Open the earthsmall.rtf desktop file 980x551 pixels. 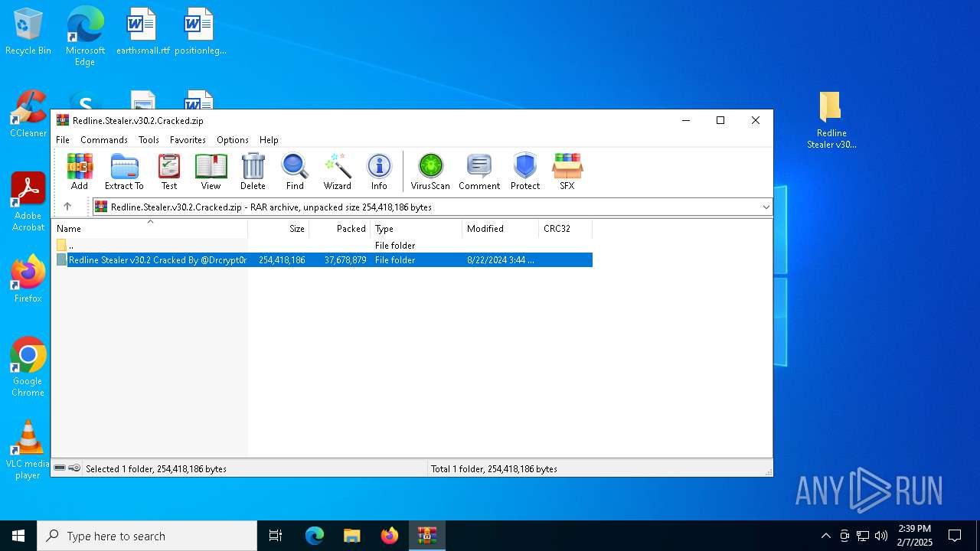click(x=142, y=32)
